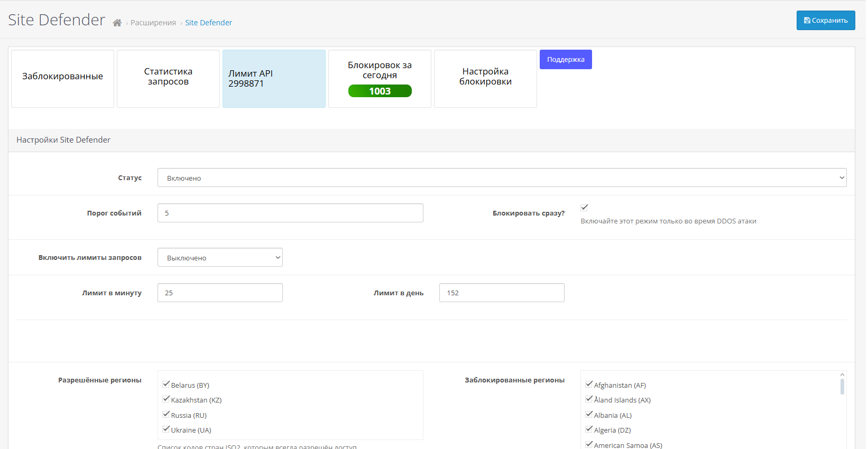This screenshot has height=449, width=868.
Task: Click the Сохранить save button
Action: click(825, 21)
